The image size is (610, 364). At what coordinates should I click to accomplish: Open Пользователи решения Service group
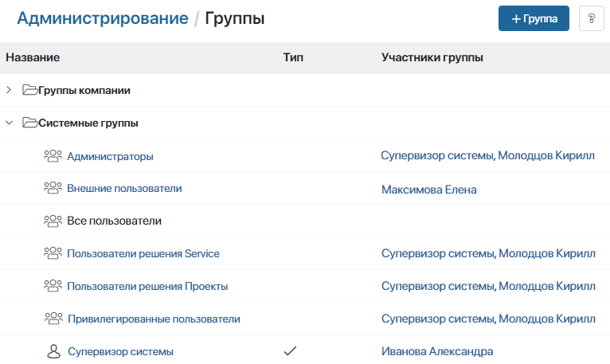point(143,254)
